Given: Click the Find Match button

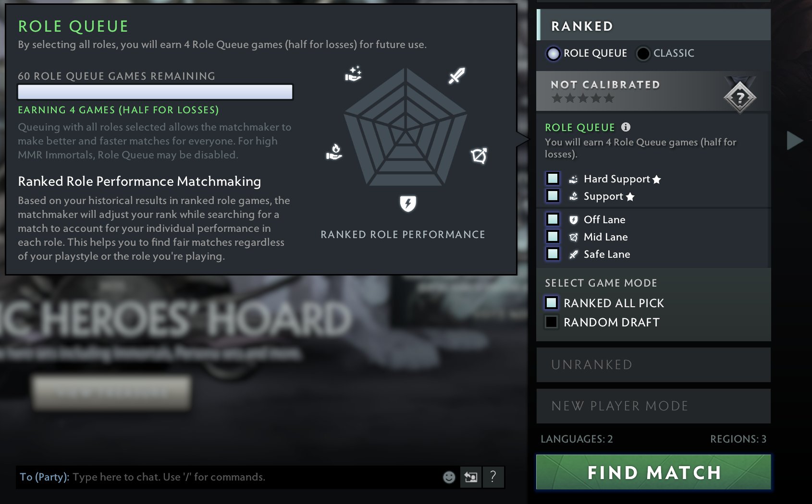Looking at the screenshot, I should (x=653, y=472).
